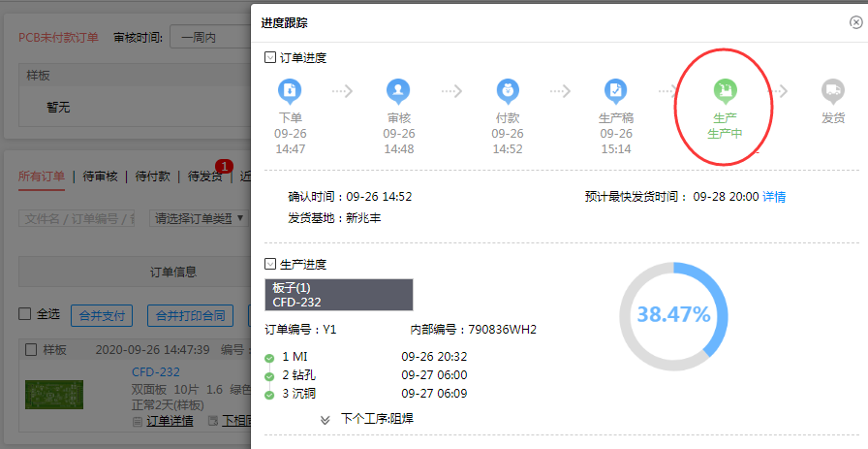Close the 进度跟踪 dialog
The image size is (868, 449).
[x=855, y=22]
